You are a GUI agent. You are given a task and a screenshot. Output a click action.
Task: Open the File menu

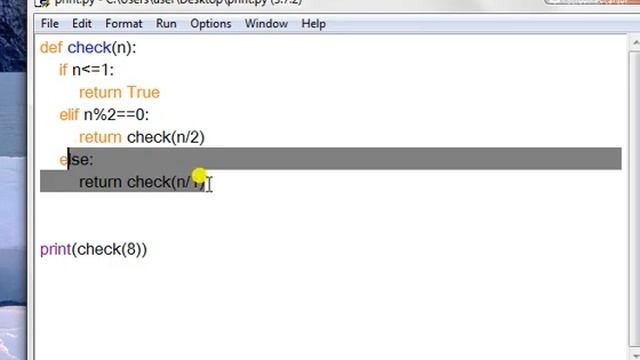(x=50, y=24)
